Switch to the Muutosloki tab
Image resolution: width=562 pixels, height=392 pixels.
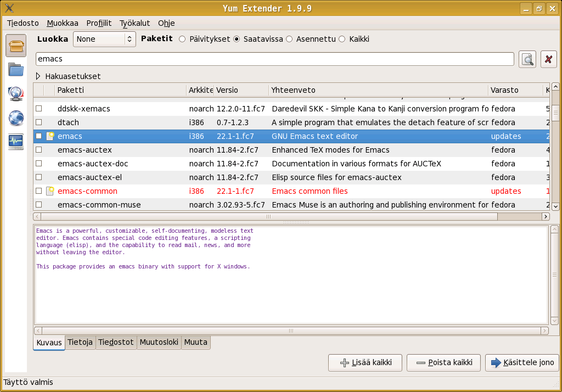(159, 342)
